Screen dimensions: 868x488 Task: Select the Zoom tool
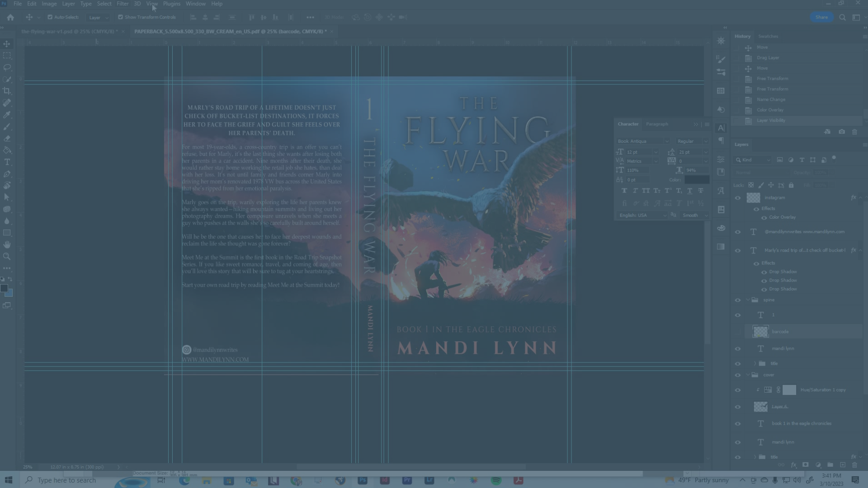click(7, 256)
